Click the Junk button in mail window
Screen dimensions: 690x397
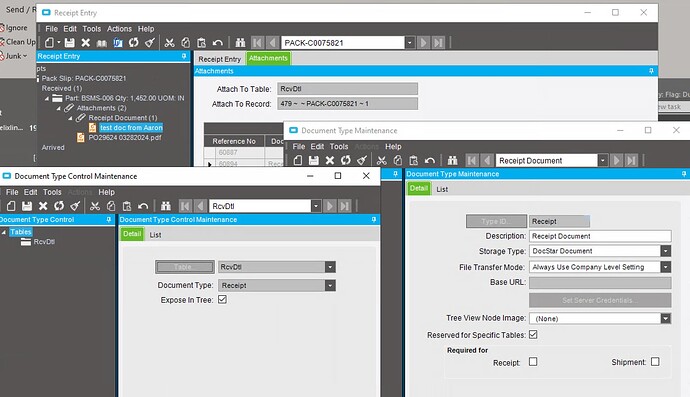coord(13,56)
